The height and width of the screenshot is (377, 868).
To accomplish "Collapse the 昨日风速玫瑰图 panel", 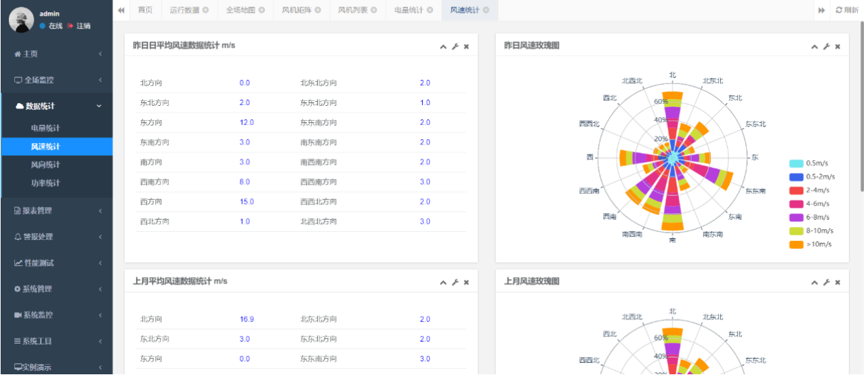I will 814,47.
